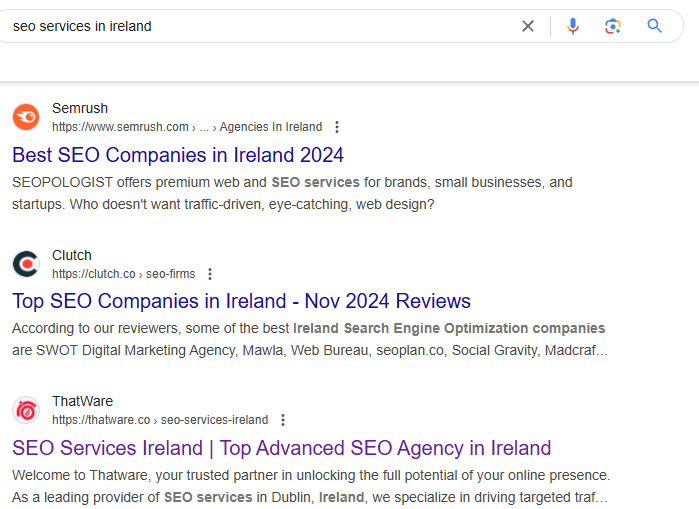Open SEO Services Ireland ThatWare link
Image resolution: width=699 pixels, height=509 pixels.
282,448
